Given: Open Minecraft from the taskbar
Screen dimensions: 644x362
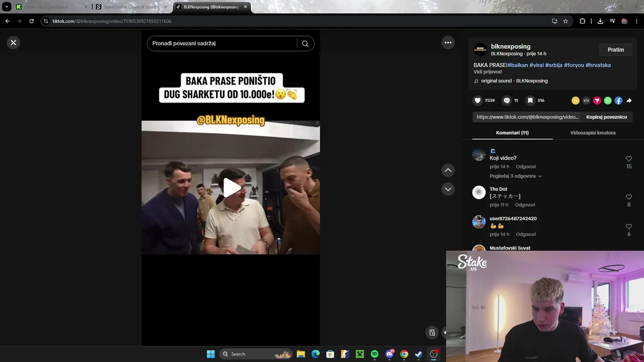Looking at the screenshot, I should pyautogui.click(x=360, y=354).
